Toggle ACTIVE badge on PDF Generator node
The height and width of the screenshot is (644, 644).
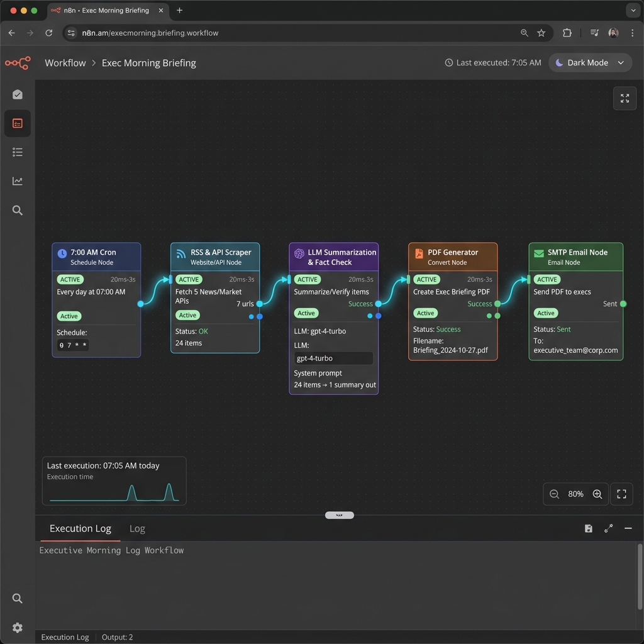(427, 279)
